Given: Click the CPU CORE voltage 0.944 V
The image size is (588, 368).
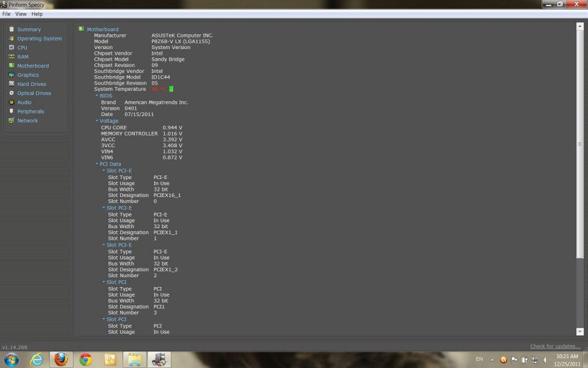Looking at the screenshot, I should (x=173, y=128).
